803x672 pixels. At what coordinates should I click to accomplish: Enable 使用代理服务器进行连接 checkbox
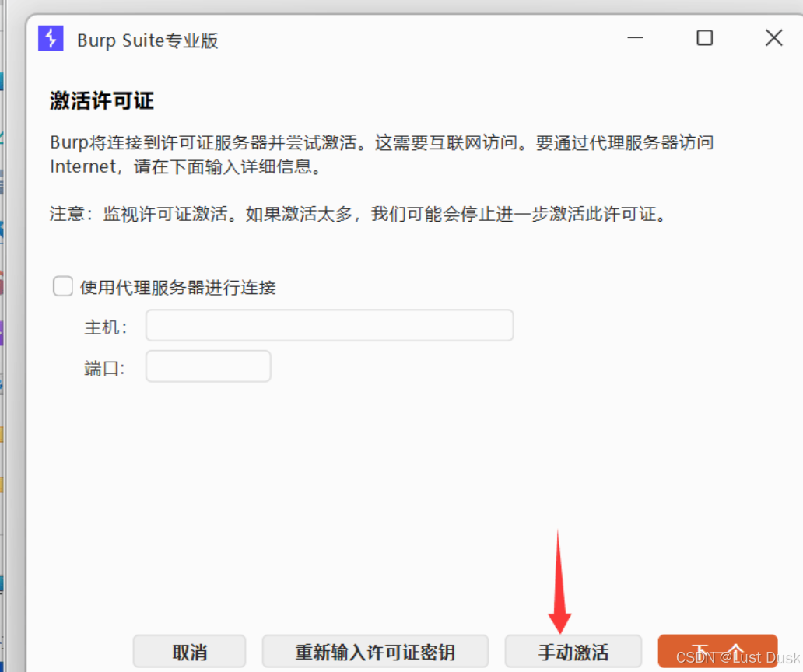63,286
